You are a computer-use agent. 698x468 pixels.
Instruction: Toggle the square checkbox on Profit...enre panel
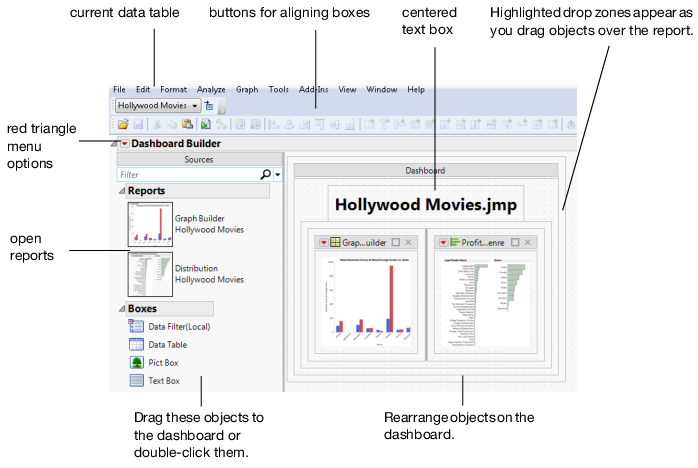coord(515,242)
